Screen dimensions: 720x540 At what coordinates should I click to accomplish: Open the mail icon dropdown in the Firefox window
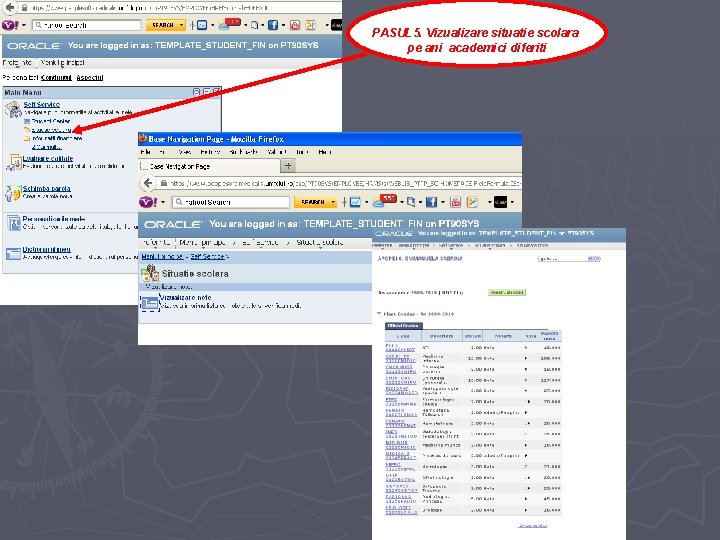coord(366,202)
